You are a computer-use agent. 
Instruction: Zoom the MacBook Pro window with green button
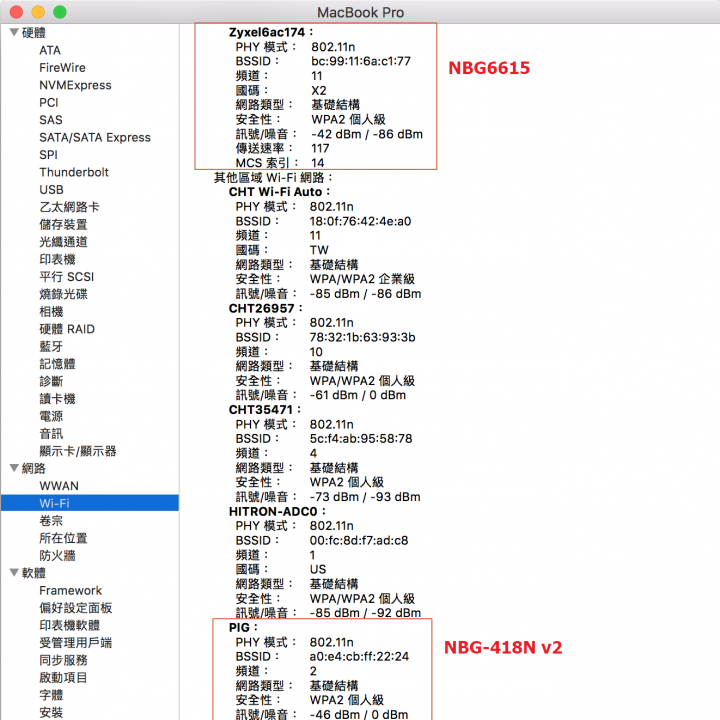(60, 12)
